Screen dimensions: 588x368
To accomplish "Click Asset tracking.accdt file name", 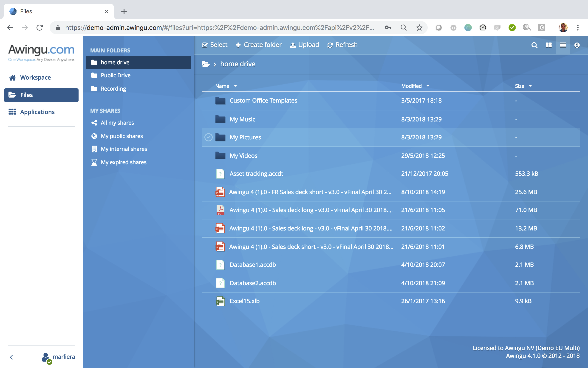I will [256, 174].
